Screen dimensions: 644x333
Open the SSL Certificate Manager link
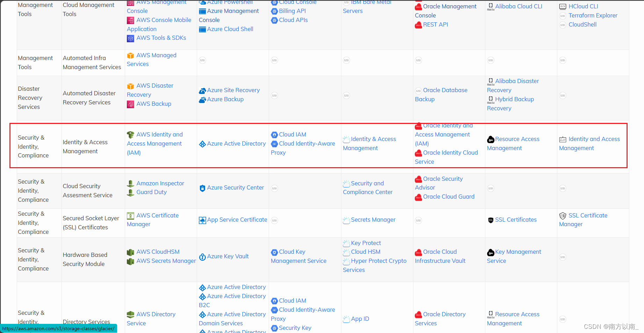[583, 220]
